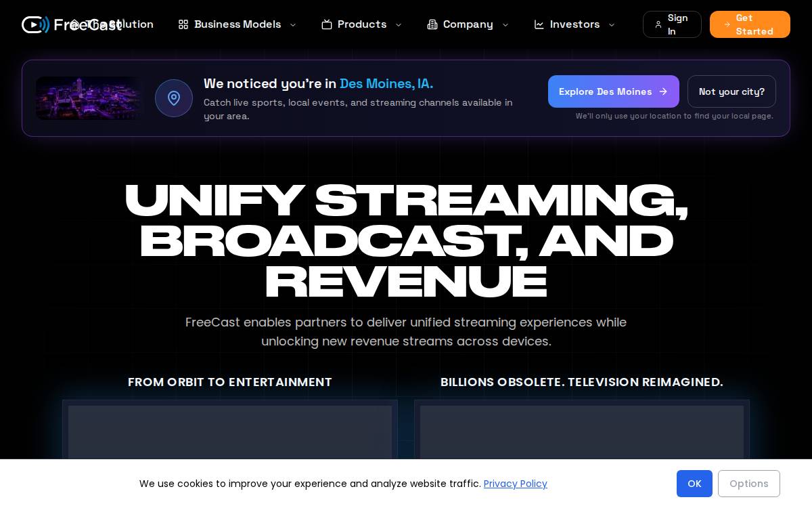Open the Solution menu item

(112, 24)
